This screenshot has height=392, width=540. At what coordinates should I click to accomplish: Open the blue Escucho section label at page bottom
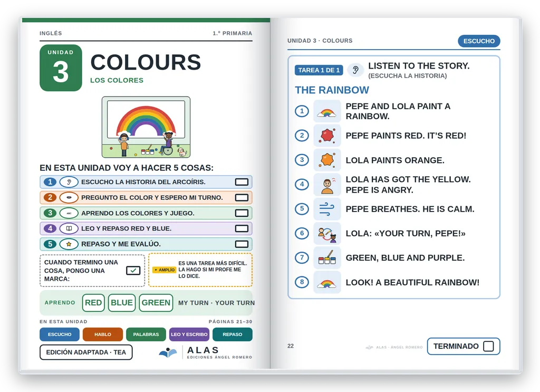click(60, 334)
